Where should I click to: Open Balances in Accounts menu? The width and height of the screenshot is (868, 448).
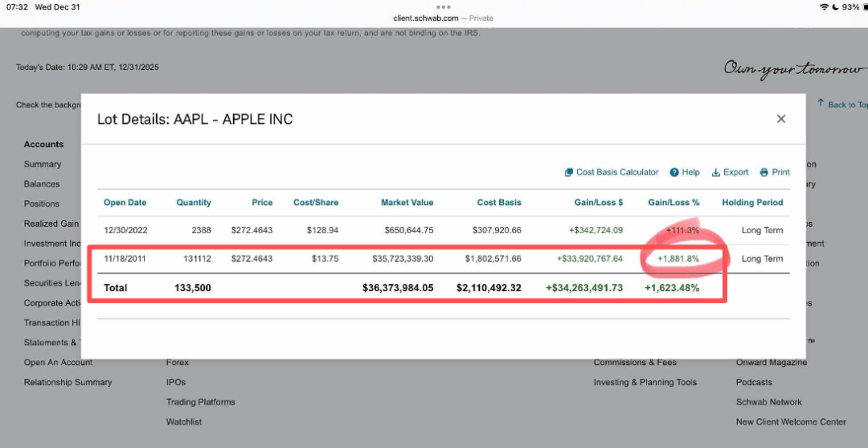click(42, 184)
